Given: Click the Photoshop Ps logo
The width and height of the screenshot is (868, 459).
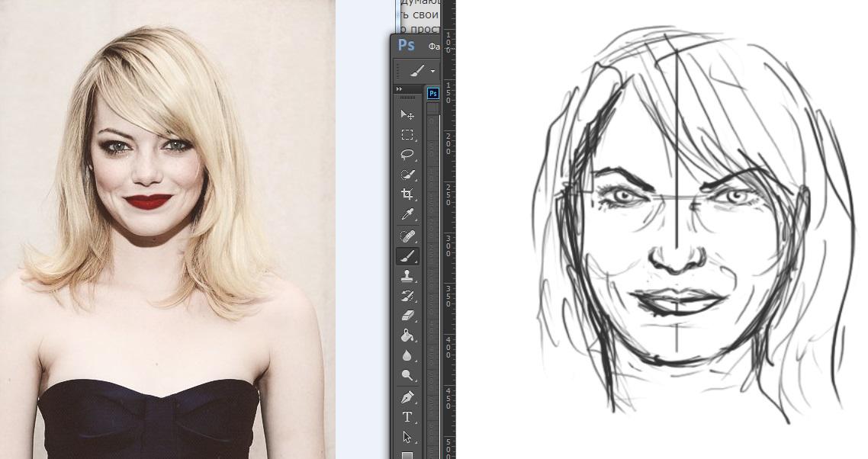Looking at the screenshot, I should (407, 45).
